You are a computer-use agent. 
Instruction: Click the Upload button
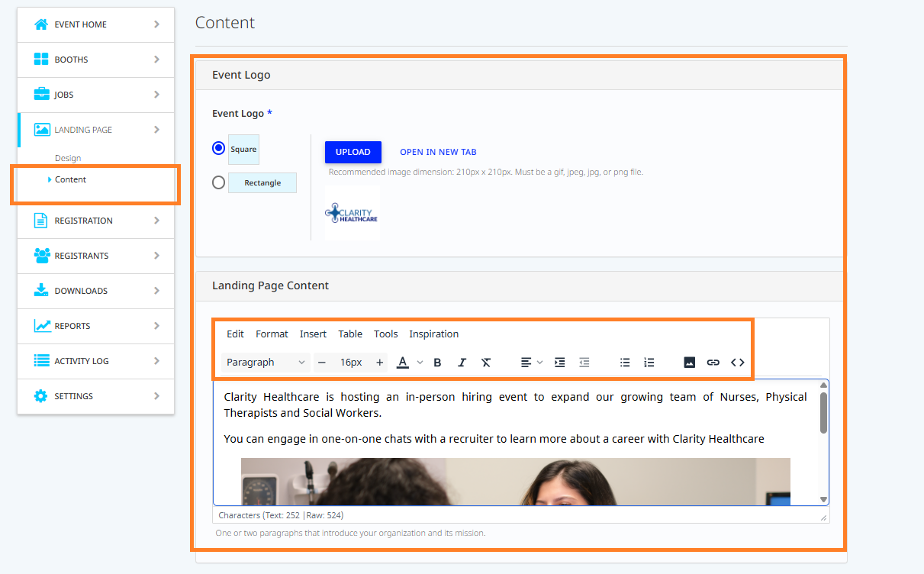coord(353,152)
